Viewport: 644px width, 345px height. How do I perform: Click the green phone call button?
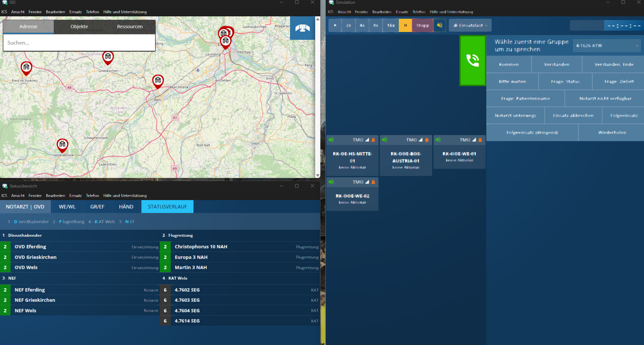point(472,61)
